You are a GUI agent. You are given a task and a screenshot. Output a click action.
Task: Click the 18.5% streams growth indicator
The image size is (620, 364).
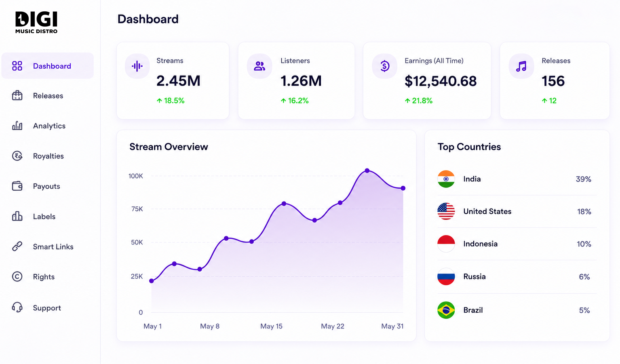coord(171,101)
